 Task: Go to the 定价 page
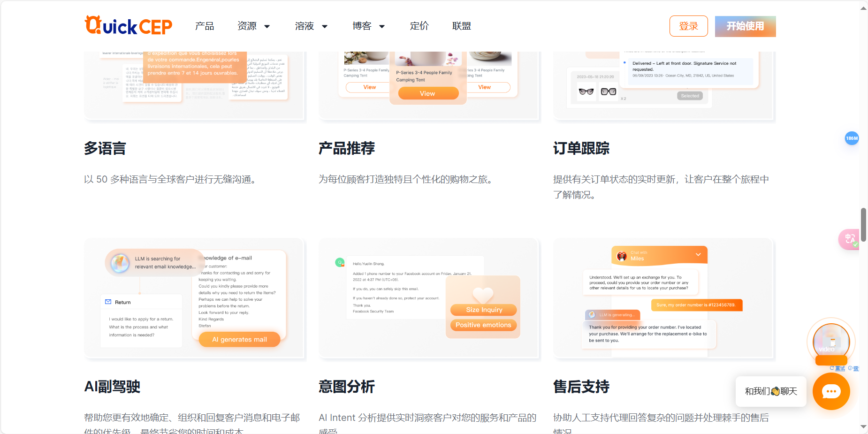419,26
